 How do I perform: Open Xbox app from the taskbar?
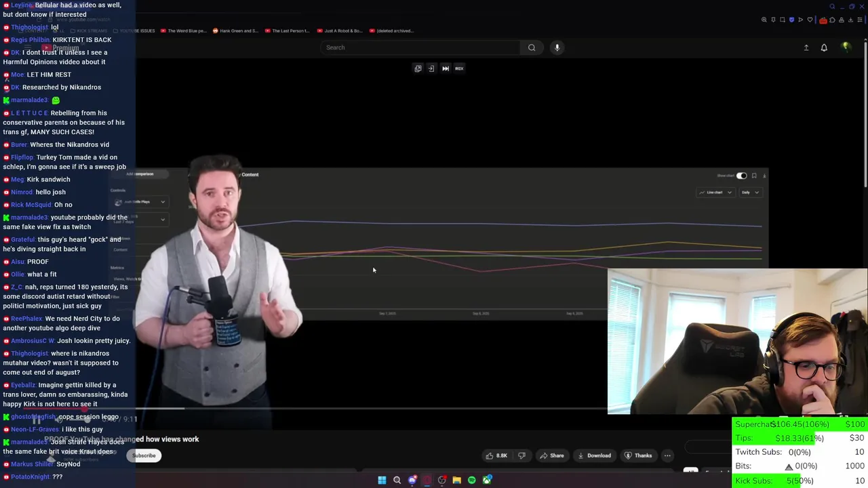[x=487, y=481]
